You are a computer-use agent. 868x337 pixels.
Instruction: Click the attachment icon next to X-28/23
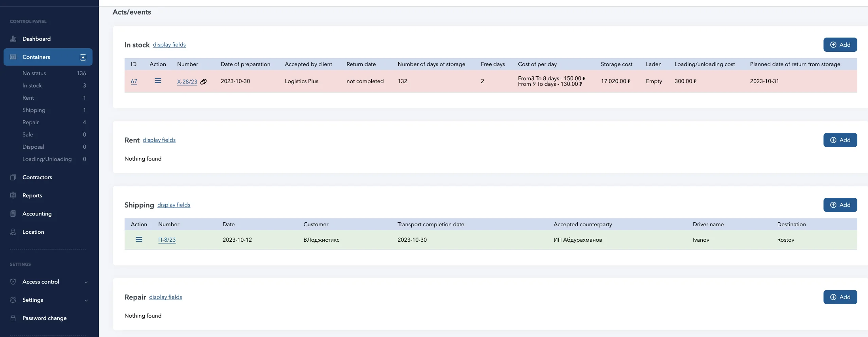(x=204, y=82)
